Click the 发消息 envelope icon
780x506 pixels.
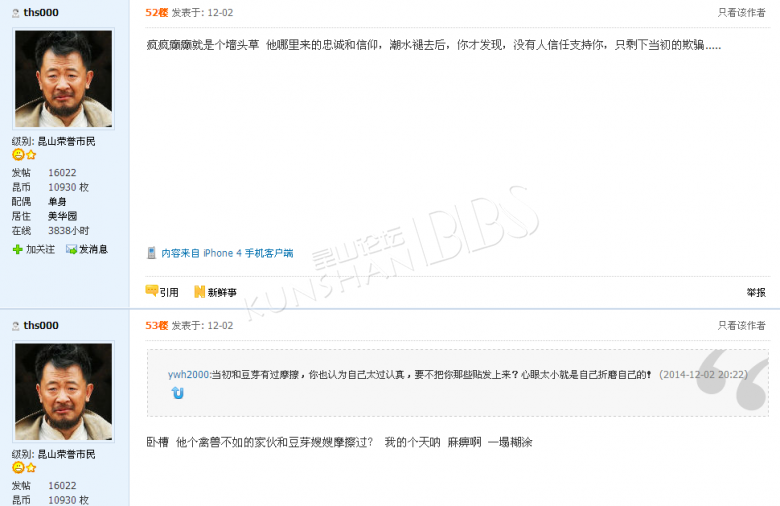(x=72, y=249)
